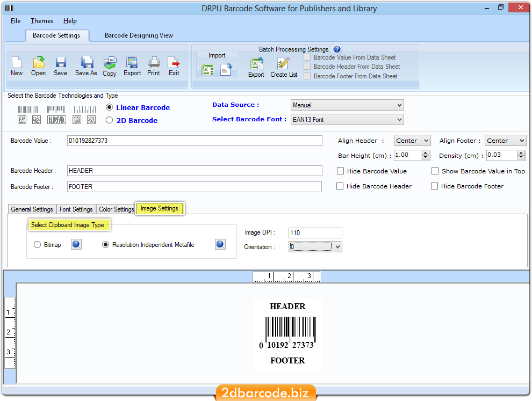Open the File menu

click(x=16, y=21)
